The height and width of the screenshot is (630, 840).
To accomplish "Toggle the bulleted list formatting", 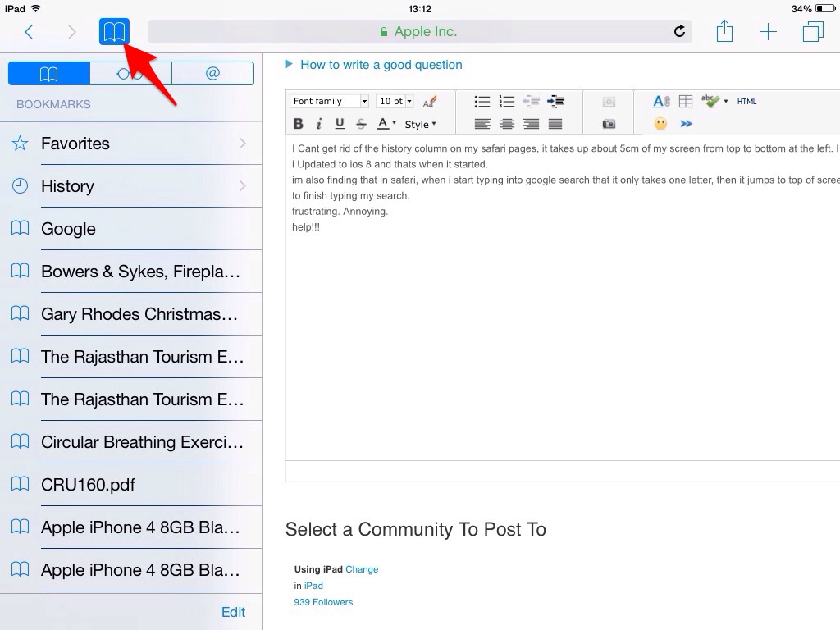I will point(482,101).
